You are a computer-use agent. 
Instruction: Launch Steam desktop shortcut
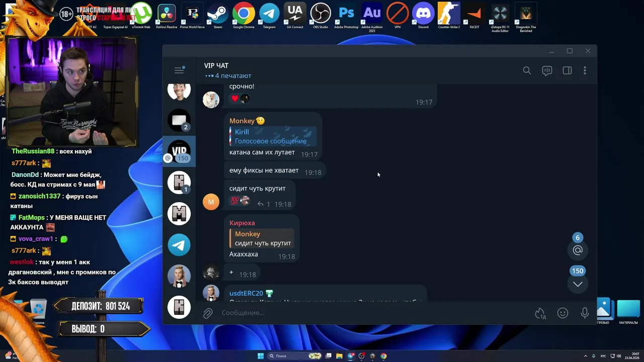218,16
